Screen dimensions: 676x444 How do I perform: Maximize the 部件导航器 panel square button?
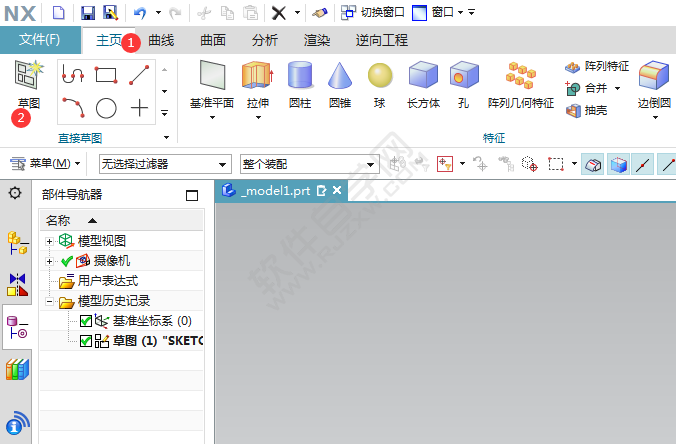(192, 196)
